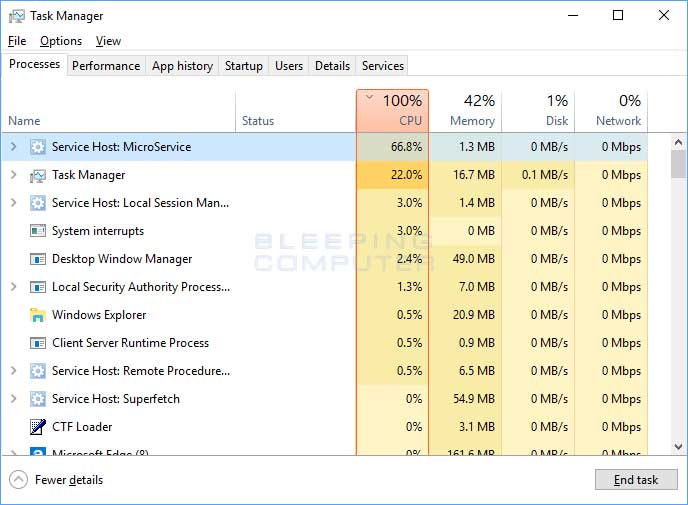Click the Task Manager title bar icon
688x505 pixels.
click(17, 16)
